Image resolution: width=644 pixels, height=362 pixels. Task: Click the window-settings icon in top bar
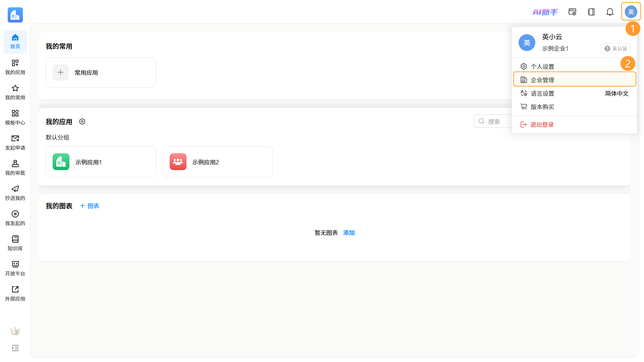tap(572, 12)
